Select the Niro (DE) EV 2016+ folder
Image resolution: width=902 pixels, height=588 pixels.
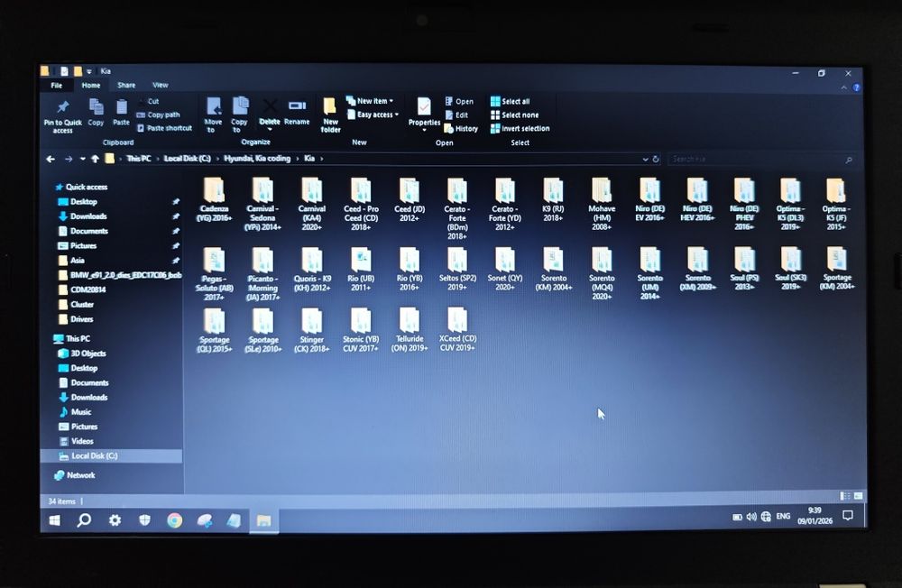[x=650, y=200]
